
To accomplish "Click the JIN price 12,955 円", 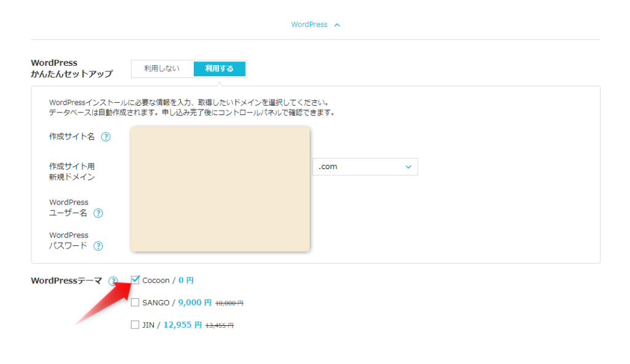I will click(x=182, y=325).
